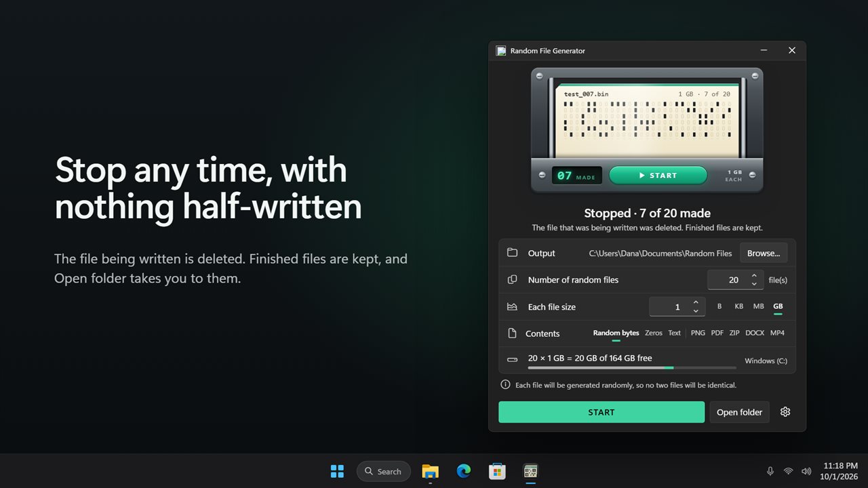This screenshot has width=868, height=488.
Task: Select the MB size unit
Action: [759, 306]
